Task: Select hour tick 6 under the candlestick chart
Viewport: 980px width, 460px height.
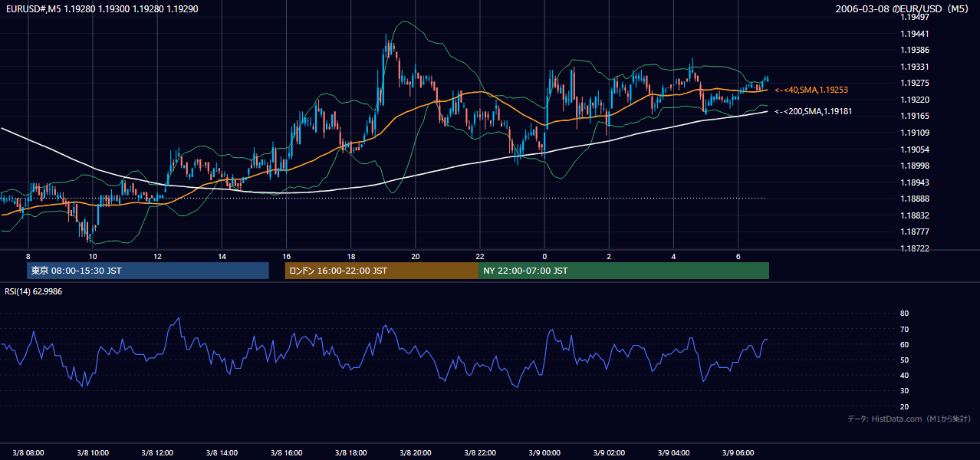Action: [x=738, y=256]
